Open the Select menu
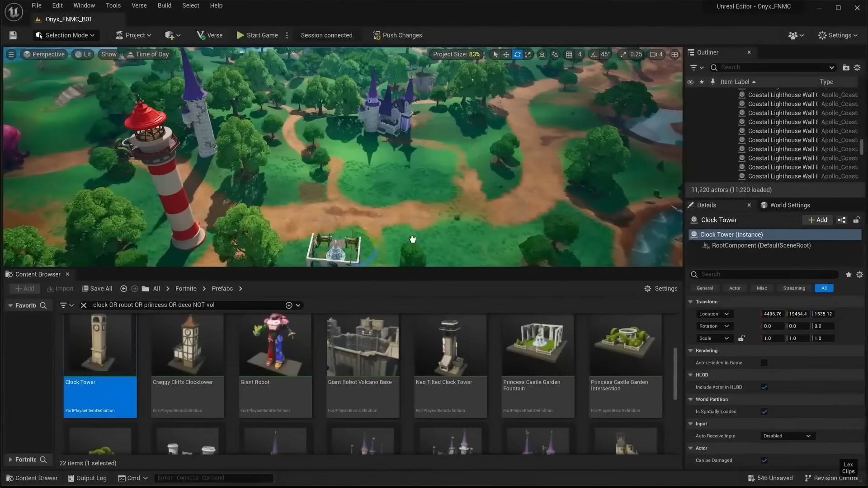The height and width of the screenshot is (488, 868). pos(191,5)
